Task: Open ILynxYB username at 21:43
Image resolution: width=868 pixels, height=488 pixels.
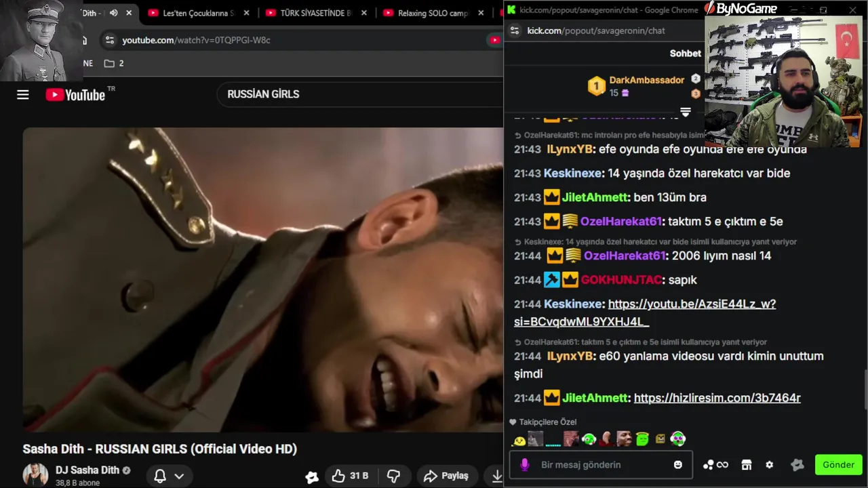Action: tap(570, 149)
